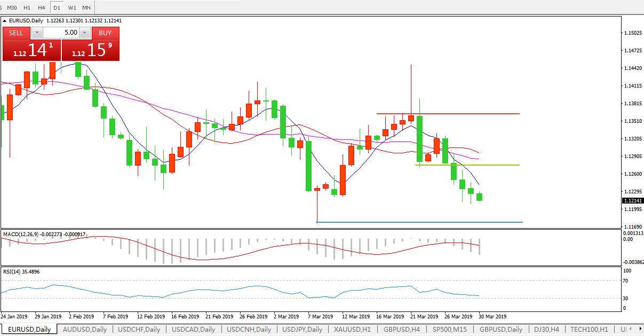The height and width of the screenshot is (336, 644).
Task: Decrease lot volume with down arrow
Action: point(36,33)
